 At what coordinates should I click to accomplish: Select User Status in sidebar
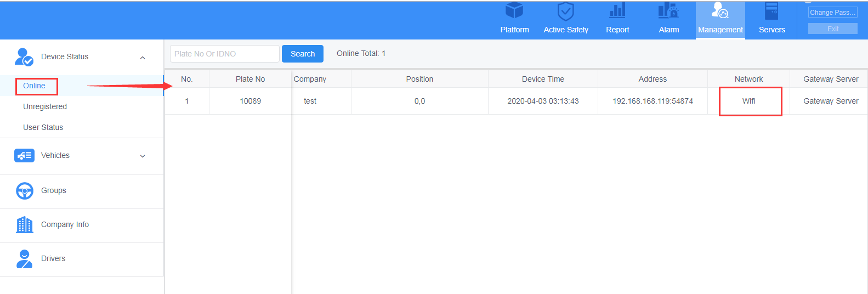coord(43,127)
